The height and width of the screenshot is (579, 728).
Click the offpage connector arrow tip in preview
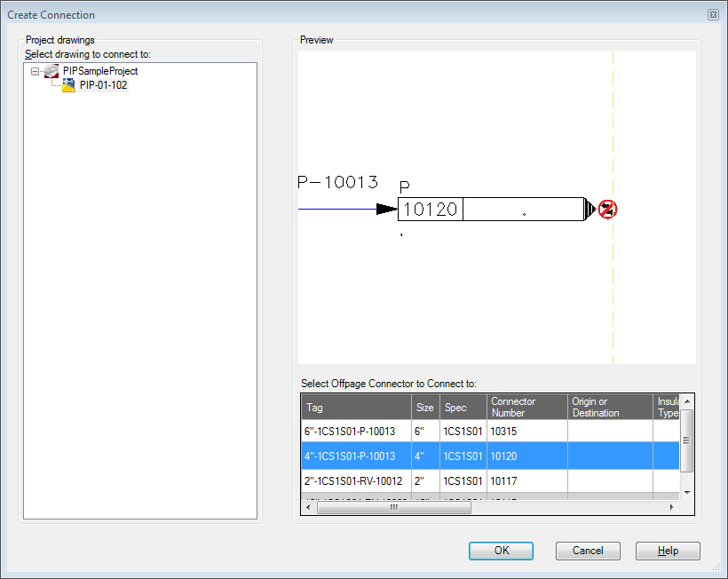[590, 209]
